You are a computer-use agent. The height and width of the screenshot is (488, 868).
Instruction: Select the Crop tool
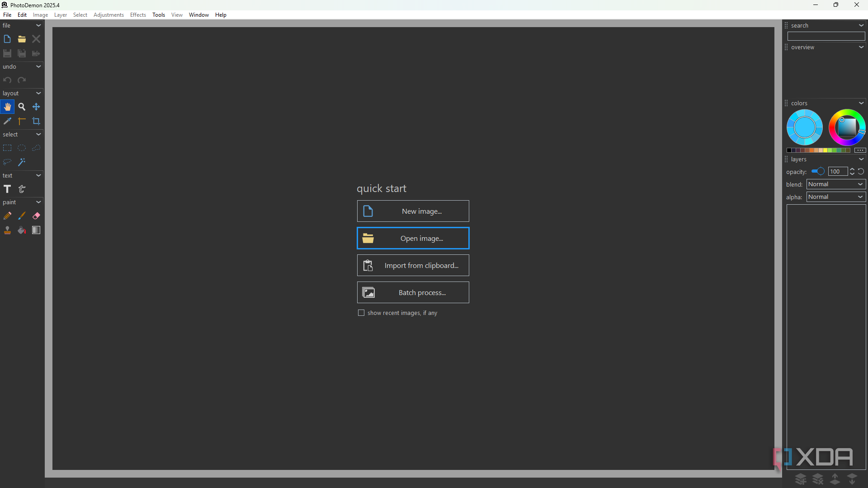click(36, 121)
